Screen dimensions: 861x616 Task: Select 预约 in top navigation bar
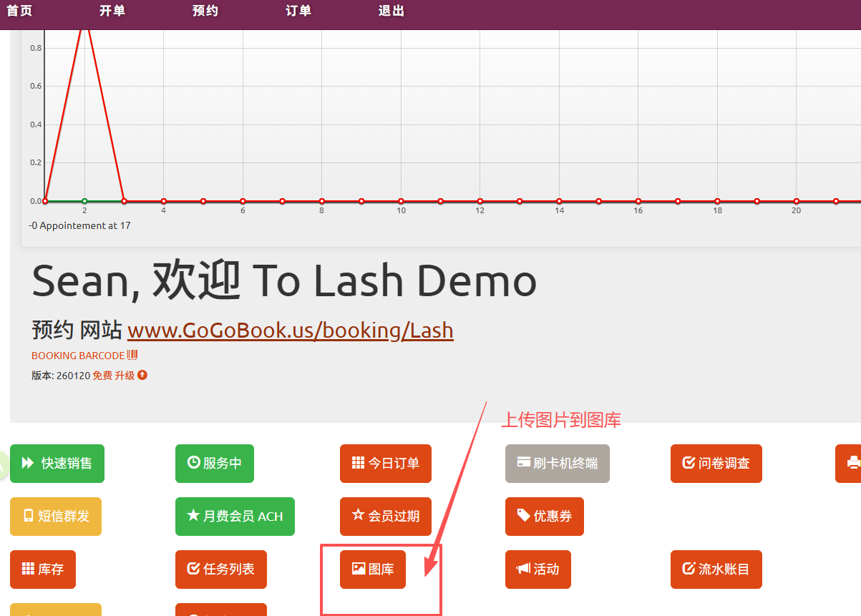(205, 11)
